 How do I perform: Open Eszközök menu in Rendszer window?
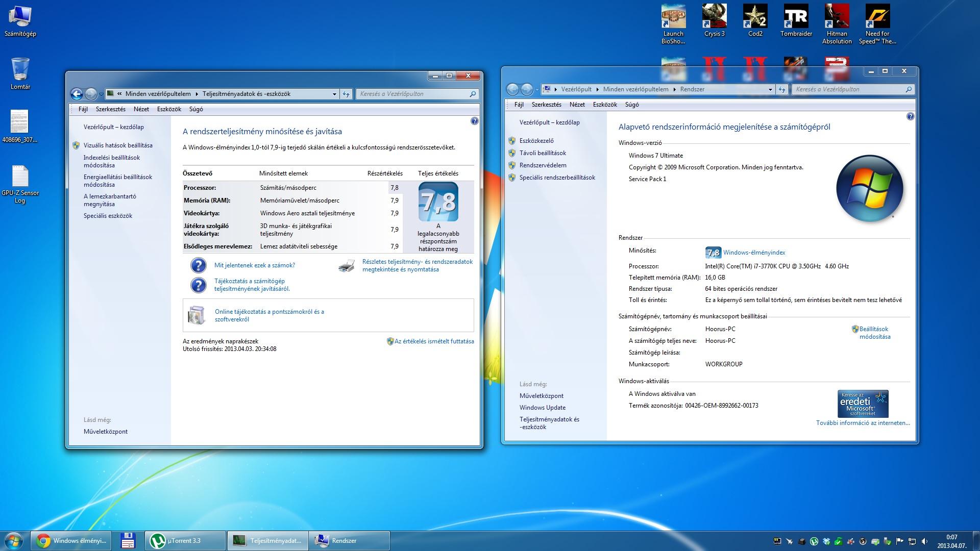(x=605, y=105)
